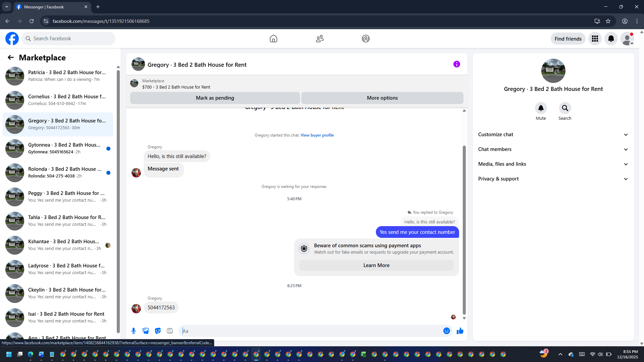The width and height of the screenshot is (644, 362).
Task: Open Peggy's conversation
Action: (58, 197)
